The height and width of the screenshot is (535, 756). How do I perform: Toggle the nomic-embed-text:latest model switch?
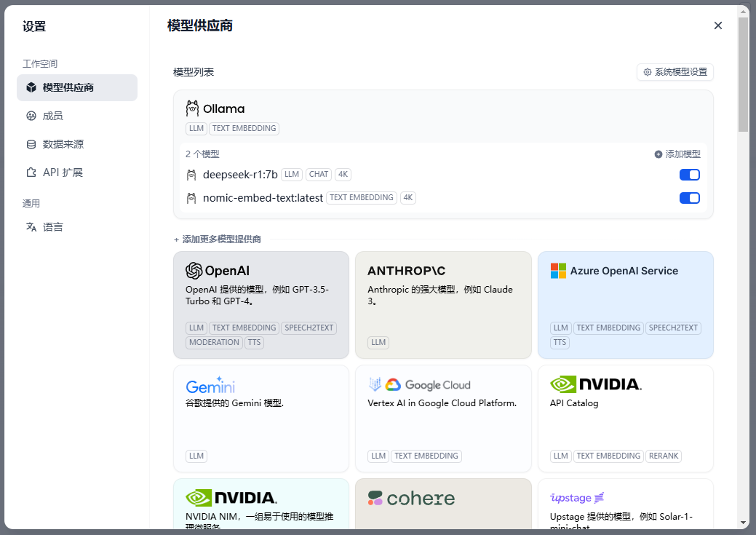point(690,198)
